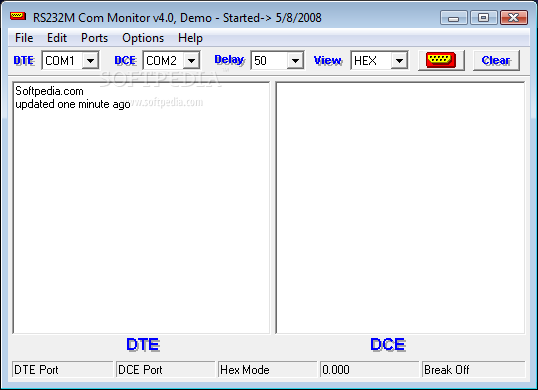
Task: Maximize the RS232M Com Monitor window
Action: tap(483, 17)
